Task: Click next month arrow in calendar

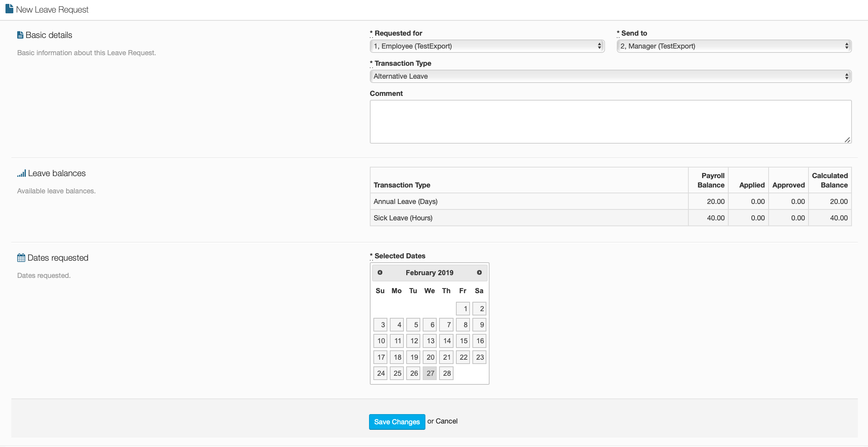Action: pos(479,272)
